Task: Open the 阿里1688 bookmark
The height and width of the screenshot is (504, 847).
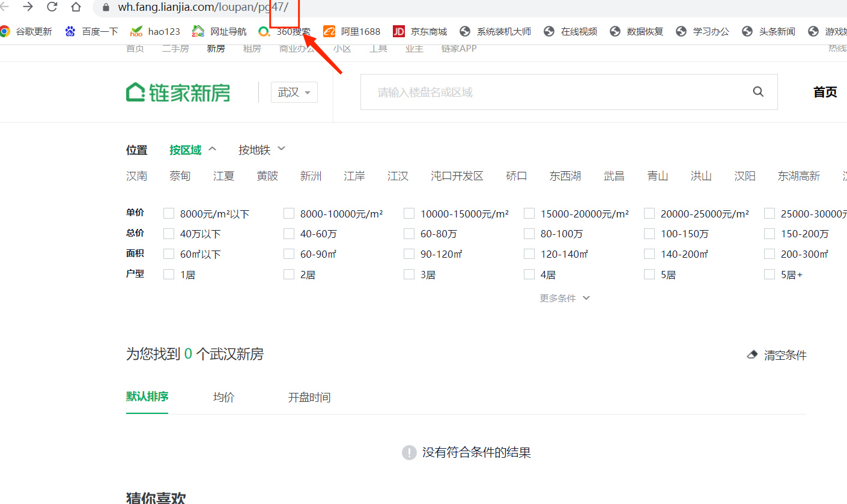Action: click(x=352, y=31)
